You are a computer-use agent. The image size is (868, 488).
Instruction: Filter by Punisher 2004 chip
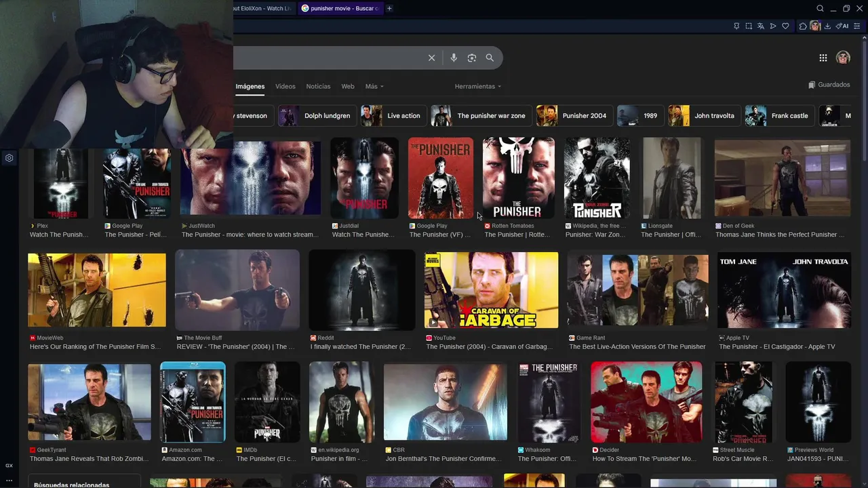[574, 116]
